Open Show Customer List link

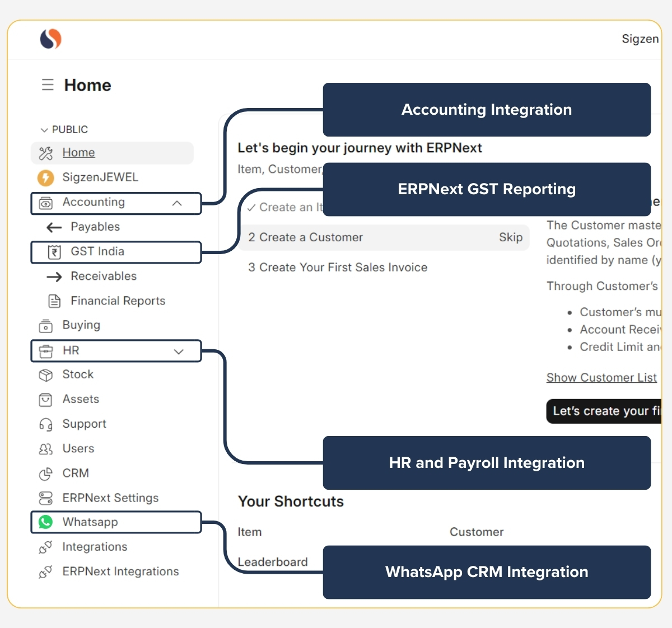pyautogui.click(x=601, y=377)
